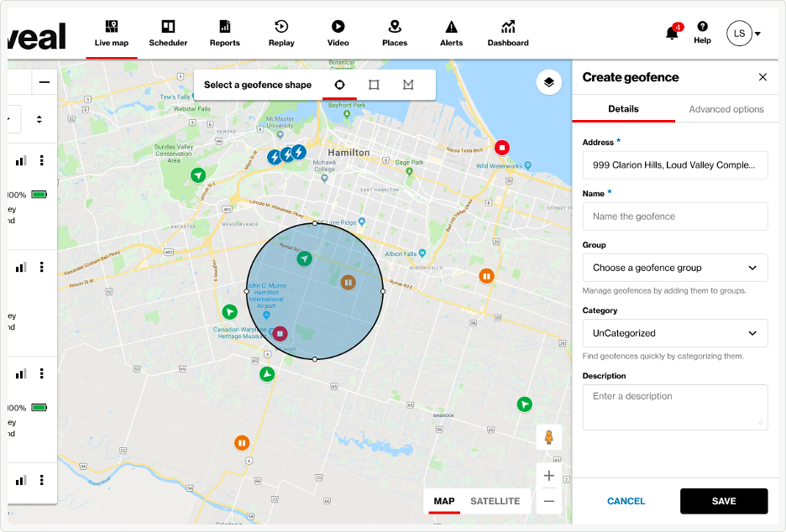
Task: Click the map zoom-in plus control
Action: point(548,475)
